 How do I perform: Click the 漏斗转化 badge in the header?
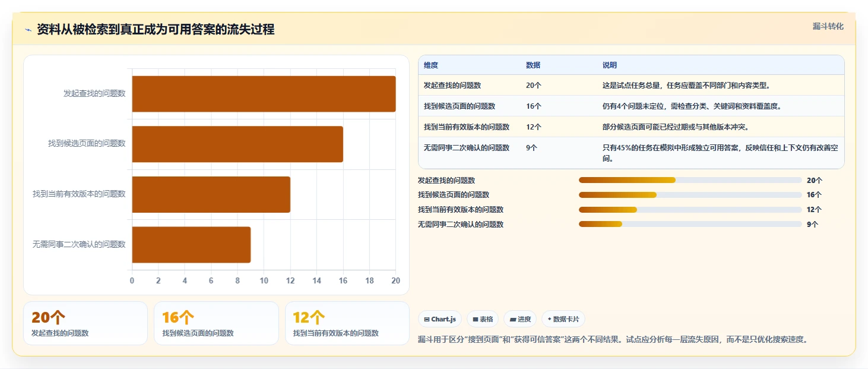[828, 27]
